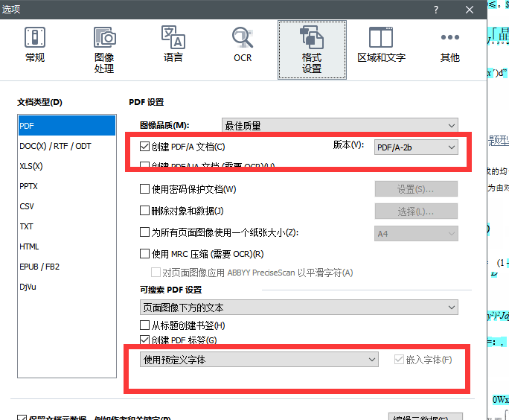Open the A4 paper size dropdown
Image resolution: width=509 pixels, height=420 pixels.
(416, 234)
